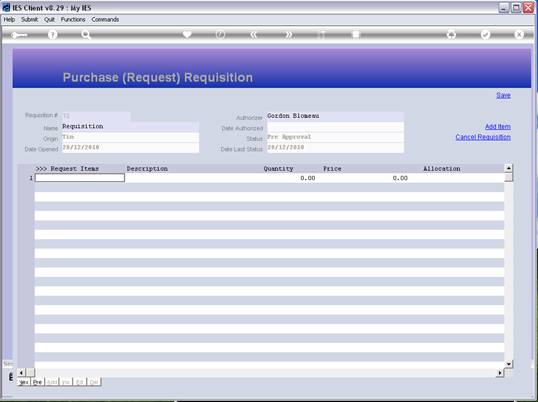Click the Pre button below the grid
The image size is (538, 402).
[38, 382]
